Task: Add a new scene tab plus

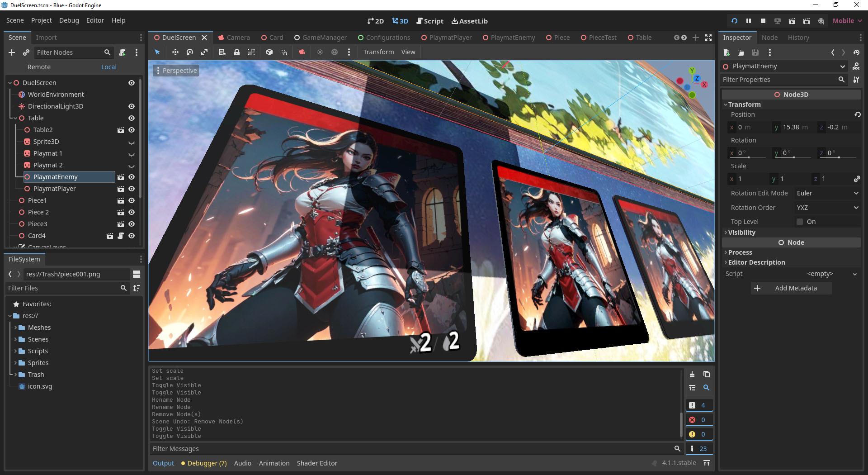Action: (696, 38)
